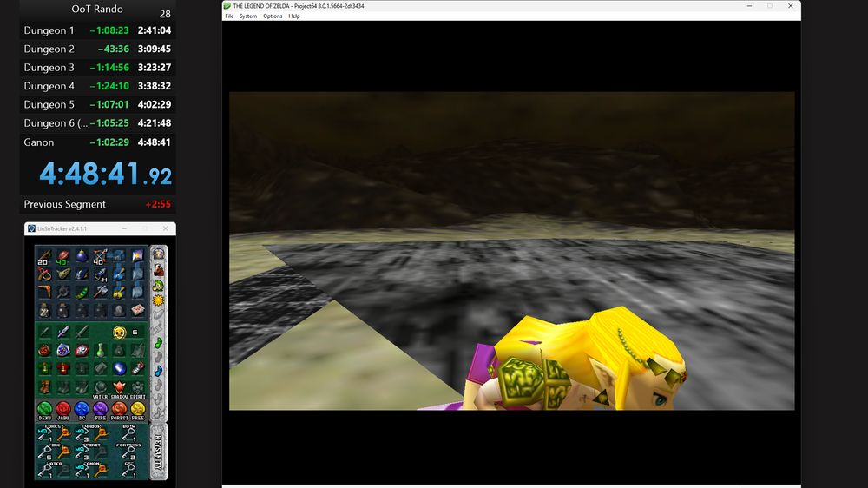
Task: Toggle the Megaton Hammer icon
Action: click(x=100, y=292)
